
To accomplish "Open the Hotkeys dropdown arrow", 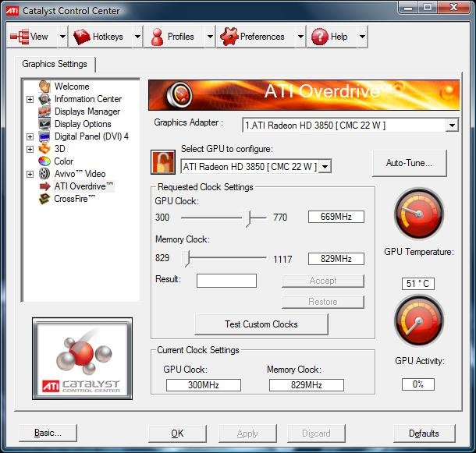I will [x=137, y=37].
